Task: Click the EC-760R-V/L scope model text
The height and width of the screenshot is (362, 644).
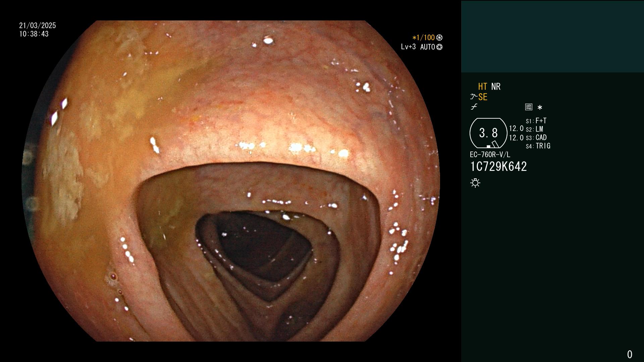Action: tap(490, 155)
